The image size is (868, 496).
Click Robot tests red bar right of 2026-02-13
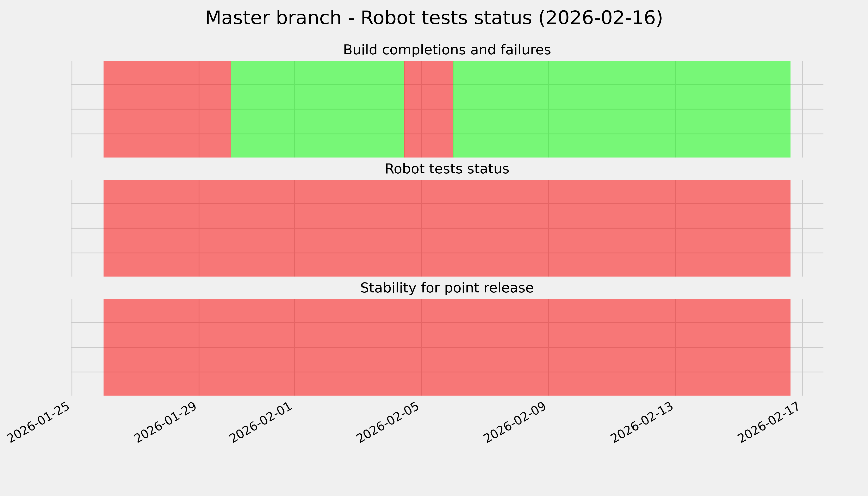(x=732, y=228)
